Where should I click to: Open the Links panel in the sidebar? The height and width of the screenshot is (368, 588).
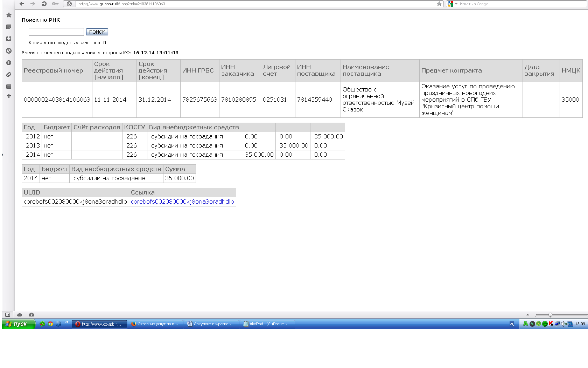(x=9, y=75)
